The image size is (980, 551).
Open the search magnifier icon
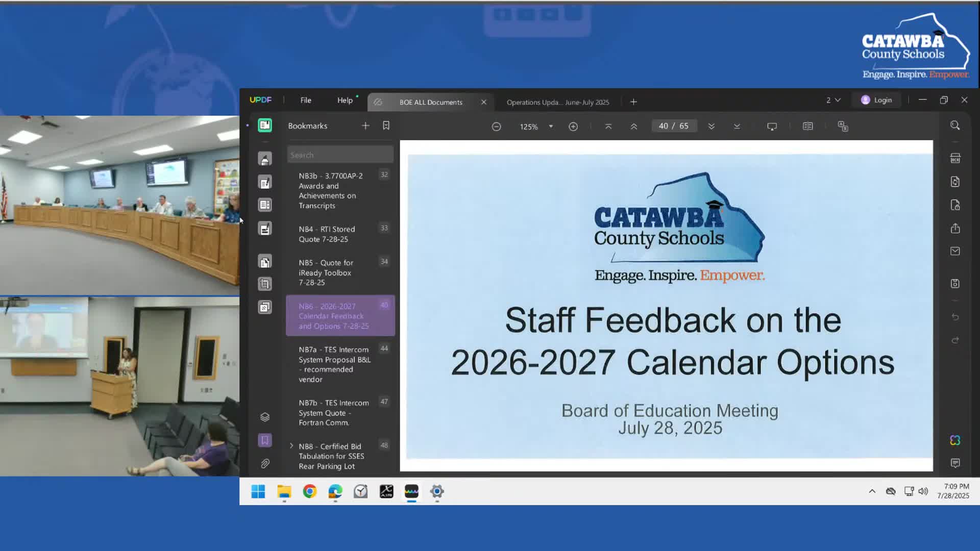(955, 126)
